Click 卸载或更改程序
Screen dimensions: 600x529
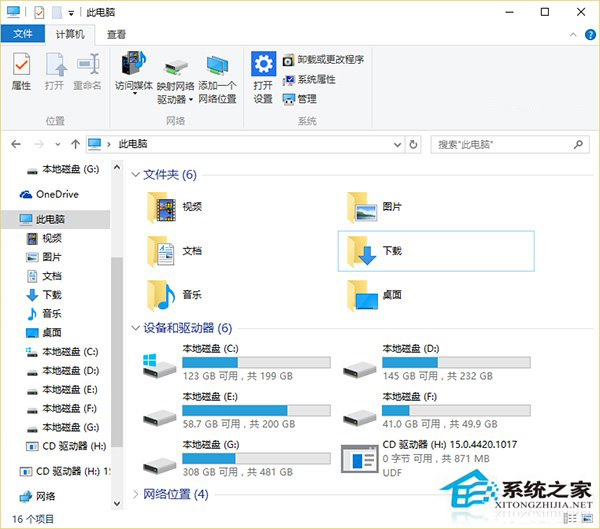click(x=323, y=60)
